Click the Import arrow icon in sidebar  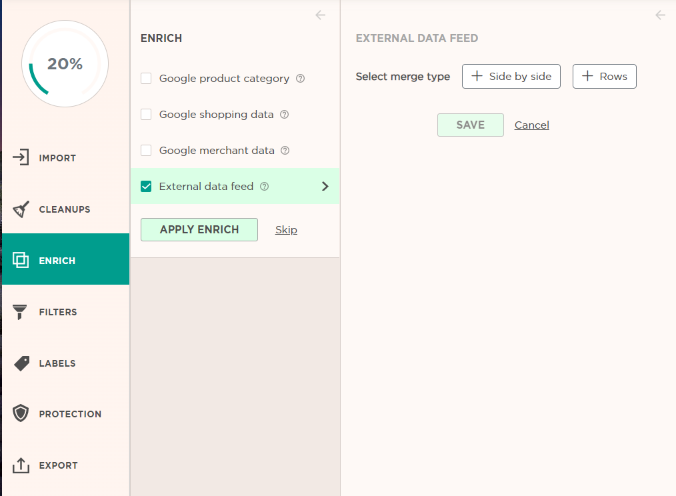click(21, 157)
